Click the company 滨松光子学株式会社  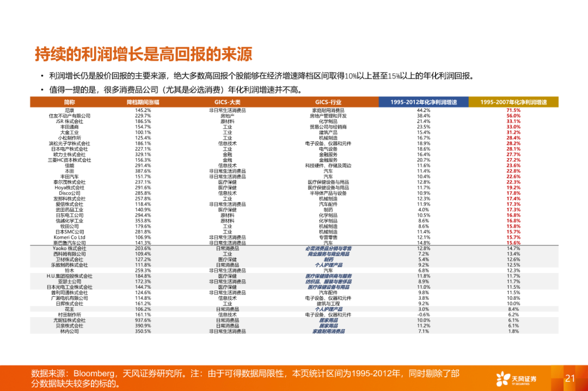[69, 144]
